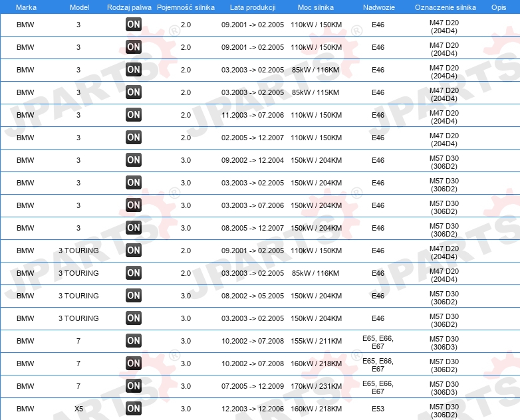Click the ON badge in the 3 TOURING 85kW row
Screen dimensions: 520x420
click(x=134, y=273)
